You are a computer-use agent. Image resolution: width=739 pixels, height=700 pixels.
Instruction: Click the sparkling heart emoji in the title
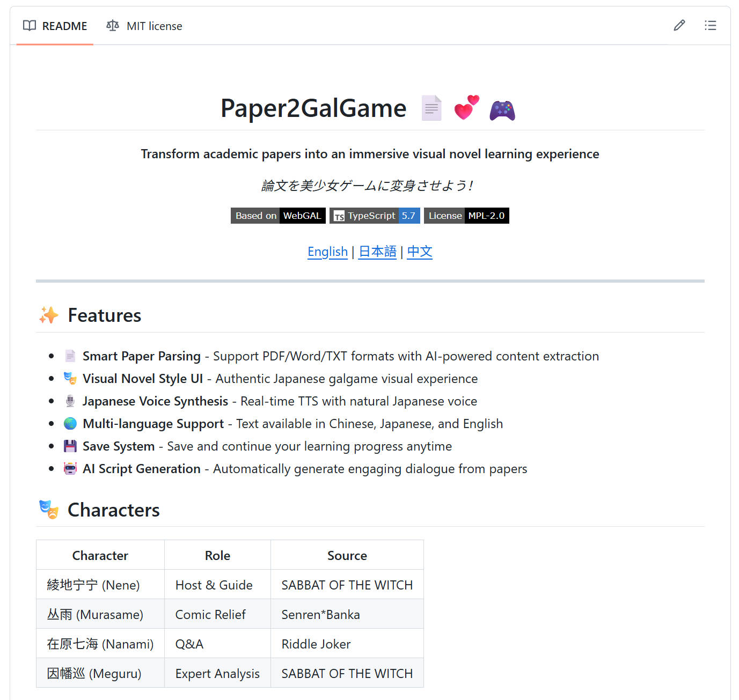click(466, 107)
